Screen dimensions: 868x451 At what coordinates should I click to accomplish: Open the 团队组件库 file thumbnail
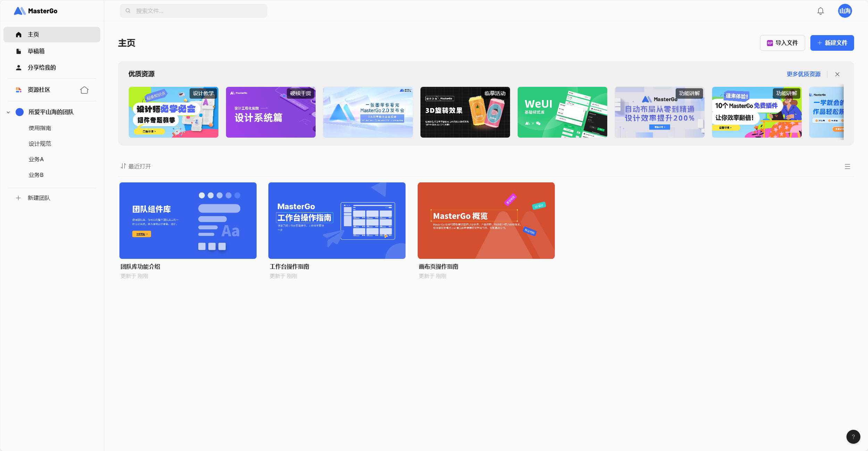(188, 221)
